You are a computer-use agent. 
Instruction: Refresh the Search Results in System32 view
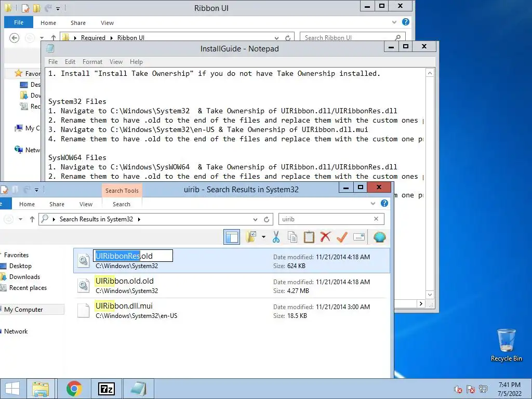(267, 220)
